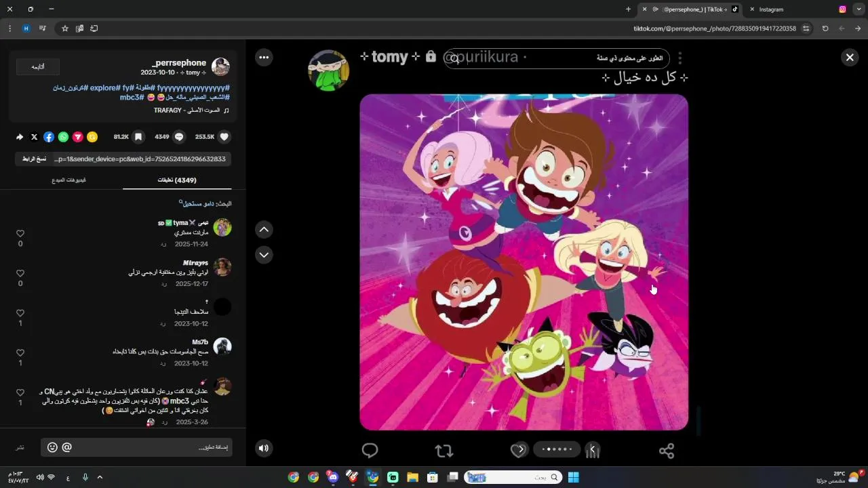The width and height of the screenshot is (868, 488).
Task: Open the Windows Start menu
Action: pyautogui.click(x=573, y=477)
